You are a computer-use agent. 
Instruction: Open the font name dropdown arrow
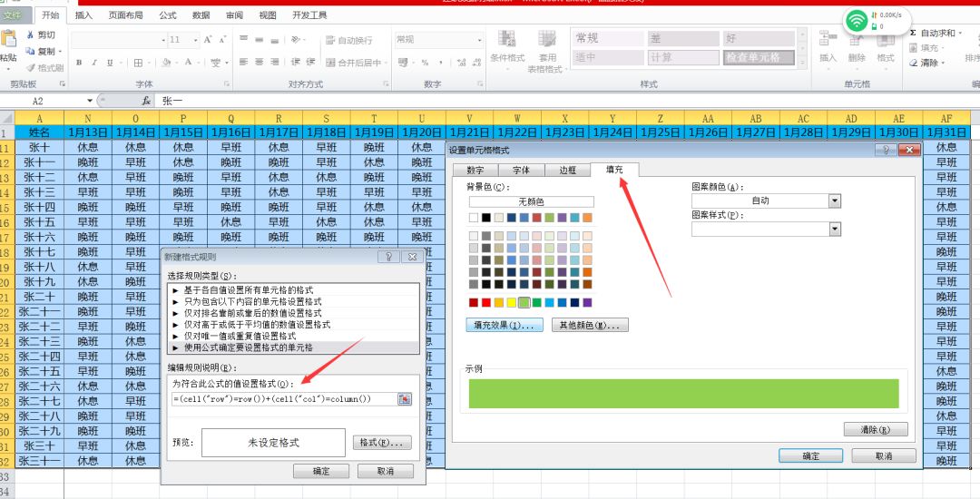[x=163, y=39]
